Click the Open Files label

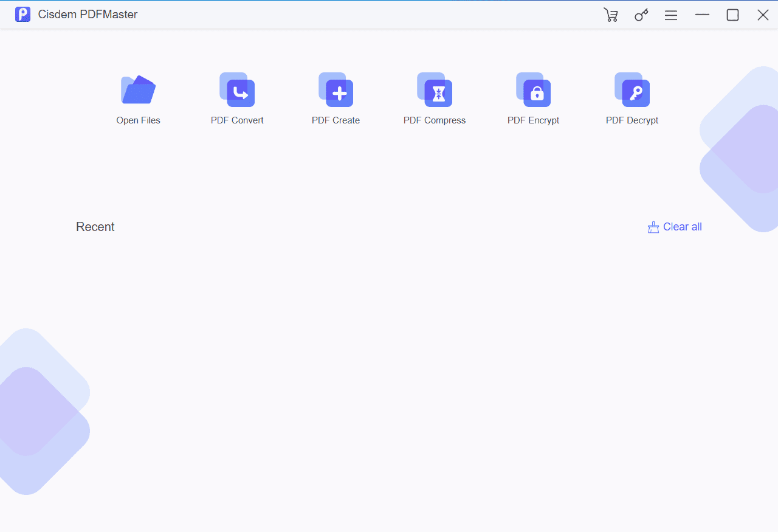[x=139, y=120]
